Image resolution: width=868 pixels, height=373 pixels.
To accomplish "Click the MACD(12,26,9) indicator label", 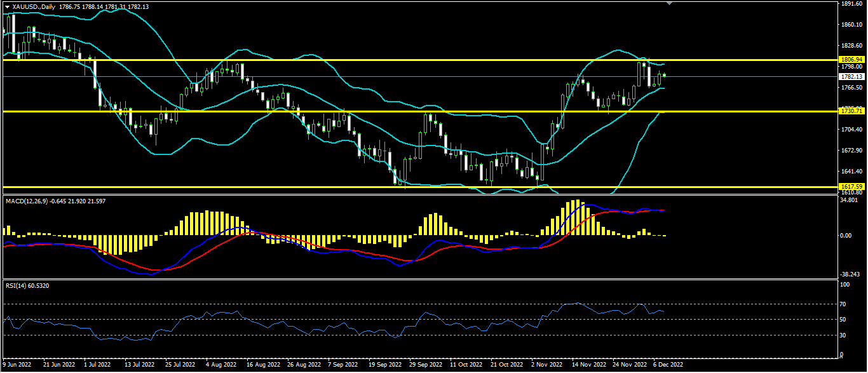I will tap(31, 201).
